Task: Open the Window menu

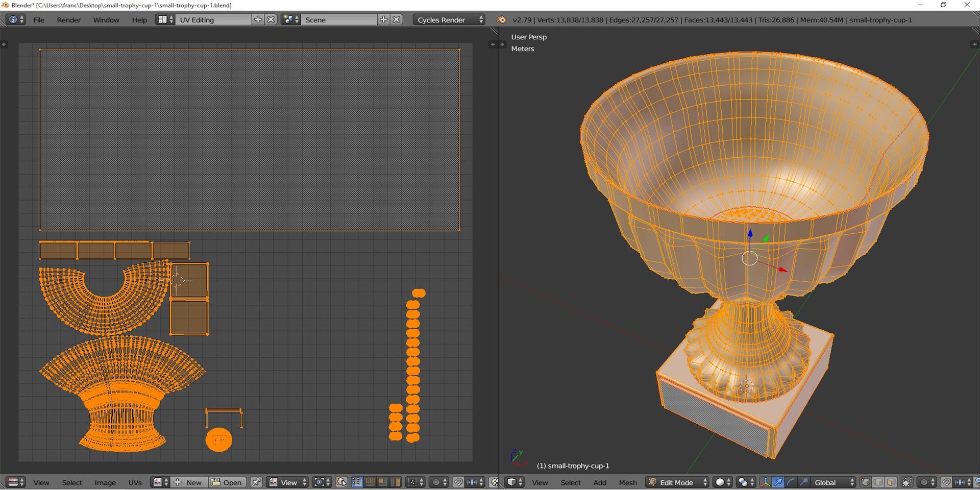Action: coord(106,20)
